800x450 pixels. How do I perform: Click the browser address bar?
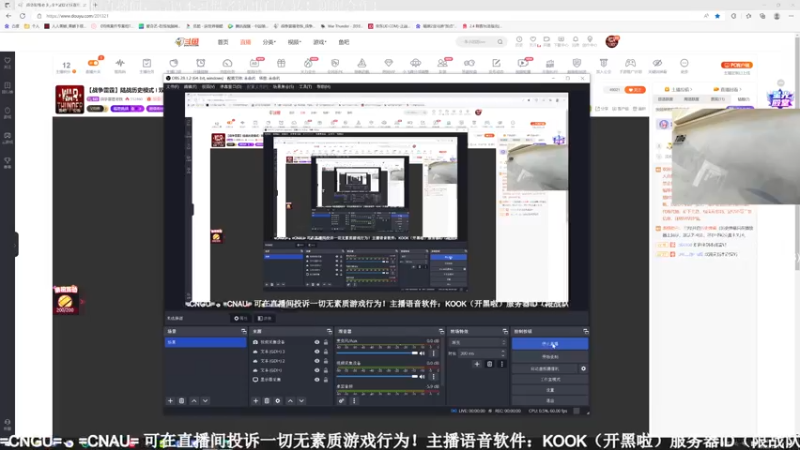(372, 16)
